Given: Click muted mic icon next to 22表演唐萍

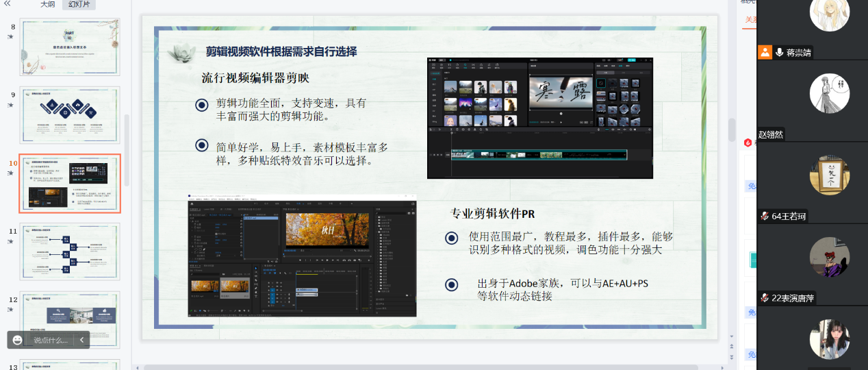Looking at the screenshot, I should pos(765,298).
